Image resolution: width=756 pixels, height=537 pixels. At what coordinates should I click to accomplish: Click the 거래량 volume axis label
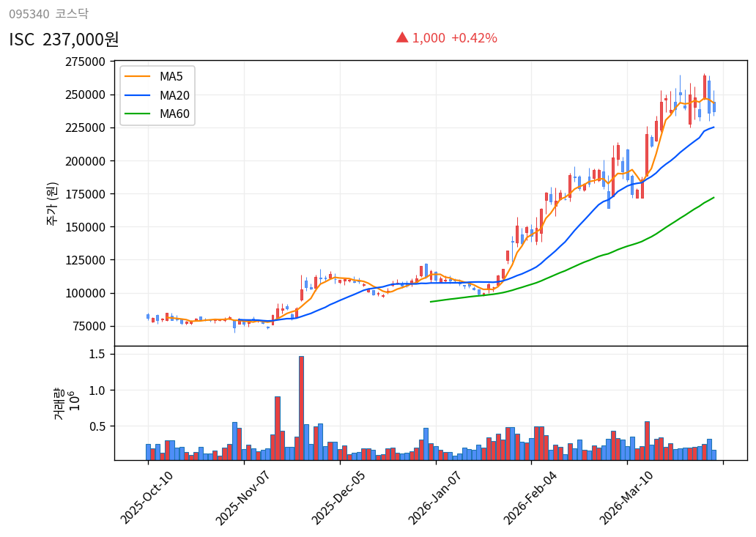tap(59, 403)
